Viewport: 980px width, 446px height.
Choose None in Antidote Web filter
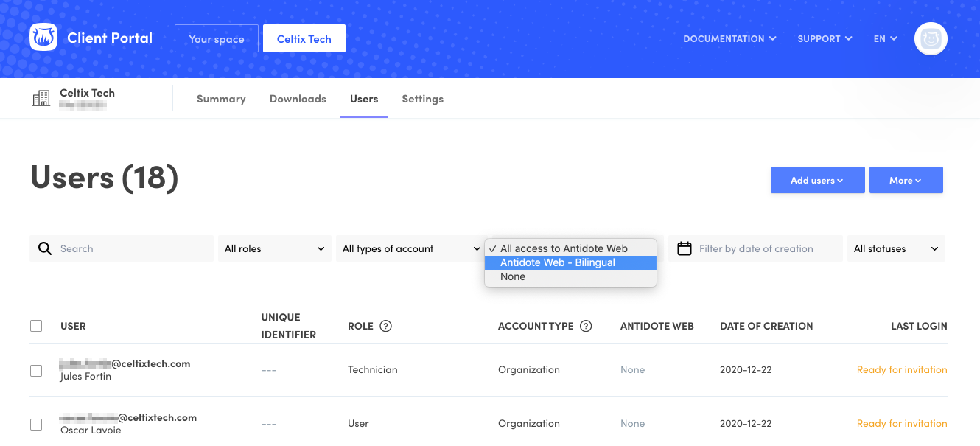570,276
